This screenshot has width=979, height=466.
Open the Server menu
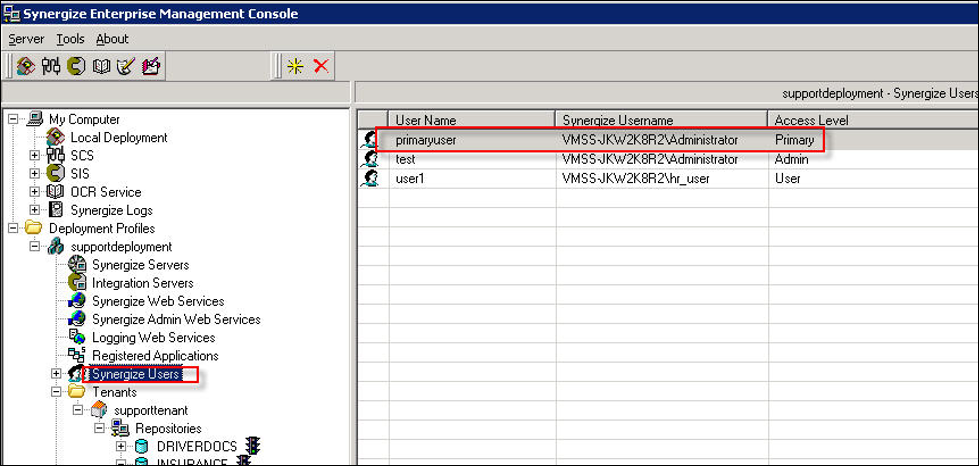pos(26,39)
